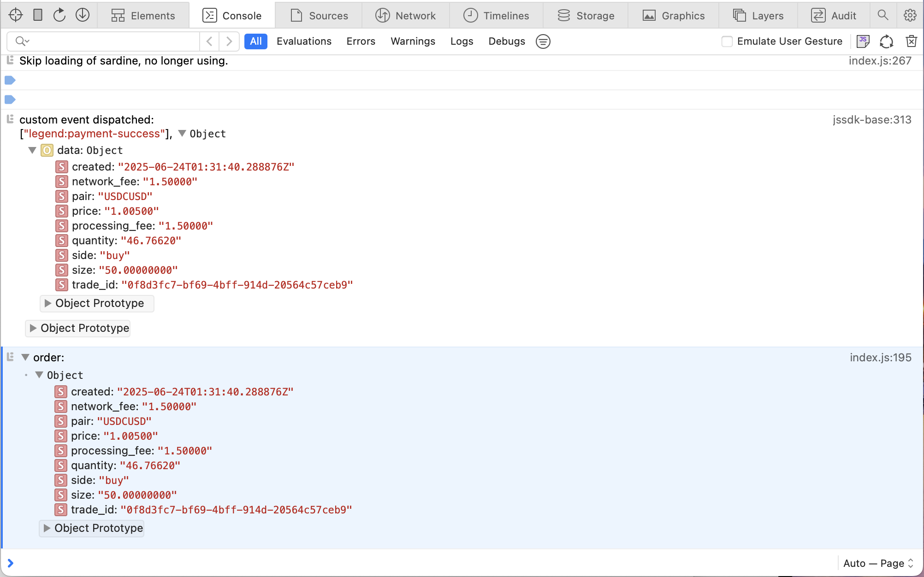This screenshot has width=924, height=577.
Task: Open the Layers tab
Action: point(758,16)
